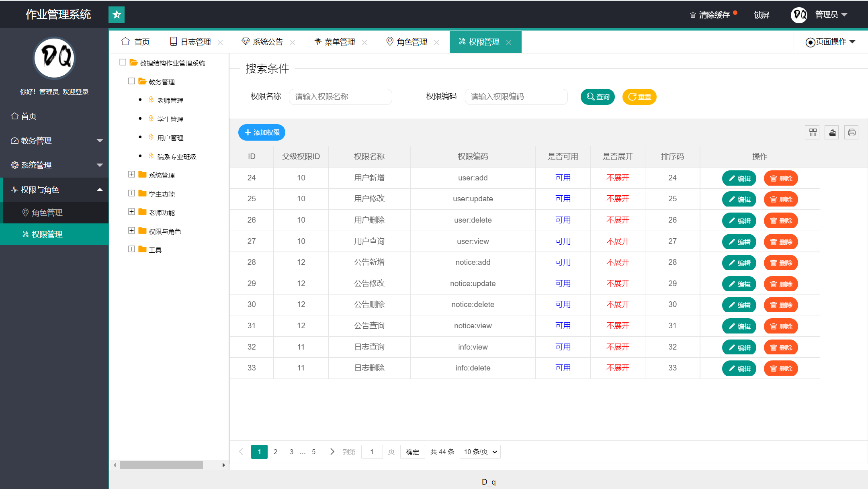Click the DQ avatar in top bar
Viewport: 868px width, 489px height.
tap(799, 15)
